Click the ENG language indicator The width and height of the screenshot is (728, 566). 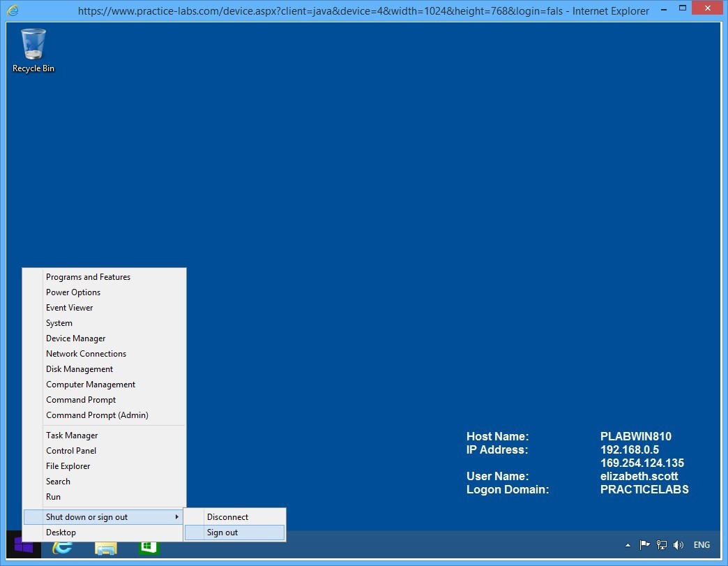[x=701, y=545]
